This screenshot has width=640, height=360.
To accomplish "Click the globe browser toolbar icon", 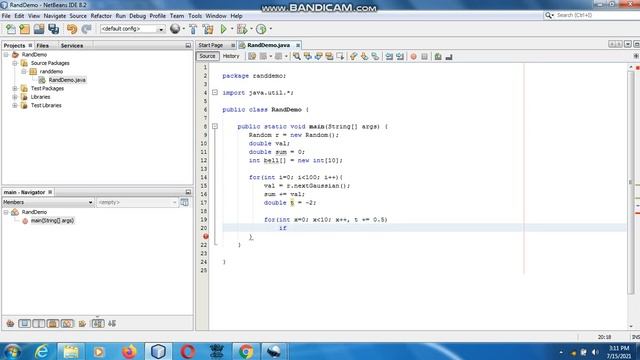I will [x=175, y=29].
